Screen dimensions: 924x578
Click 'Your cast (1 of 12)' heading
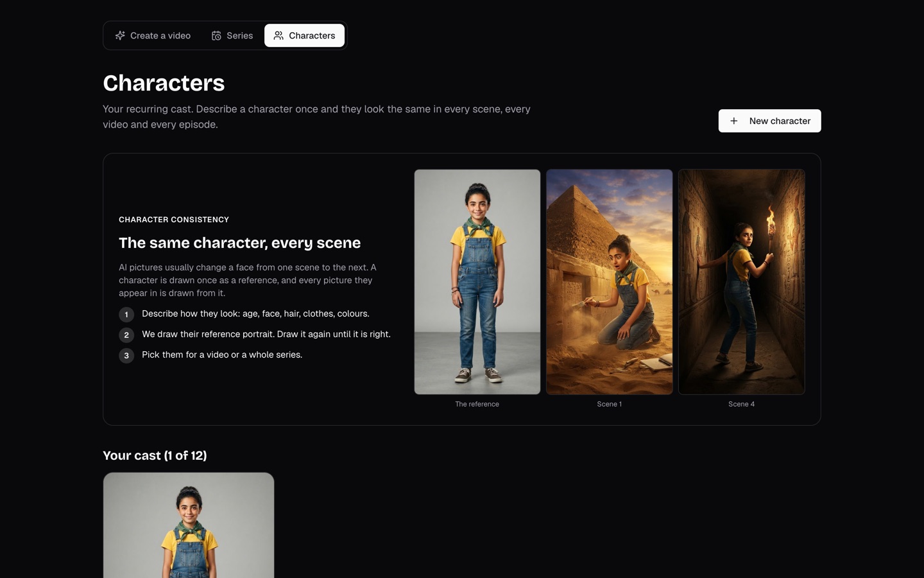(155, 455)
